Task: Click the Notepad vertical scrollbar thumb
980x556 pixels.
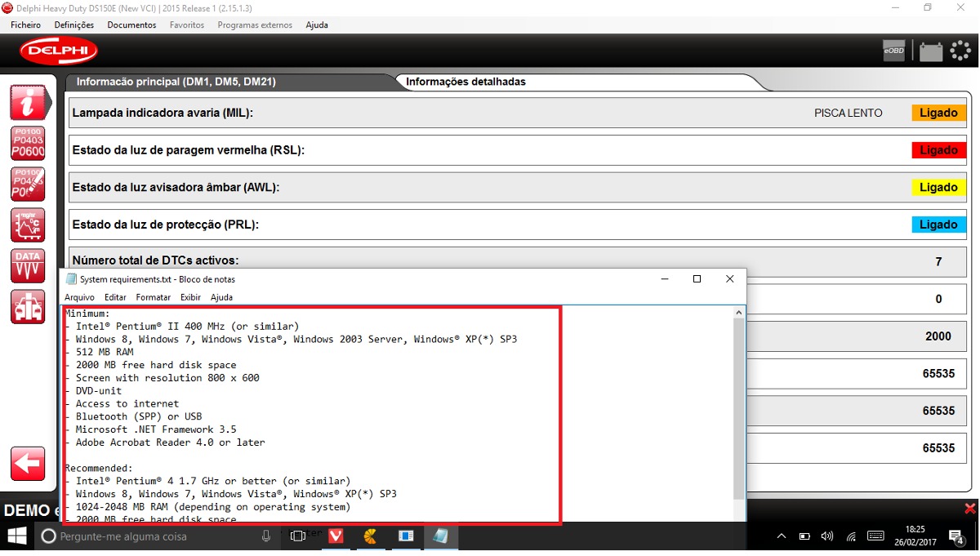Action: coord(739,408)
